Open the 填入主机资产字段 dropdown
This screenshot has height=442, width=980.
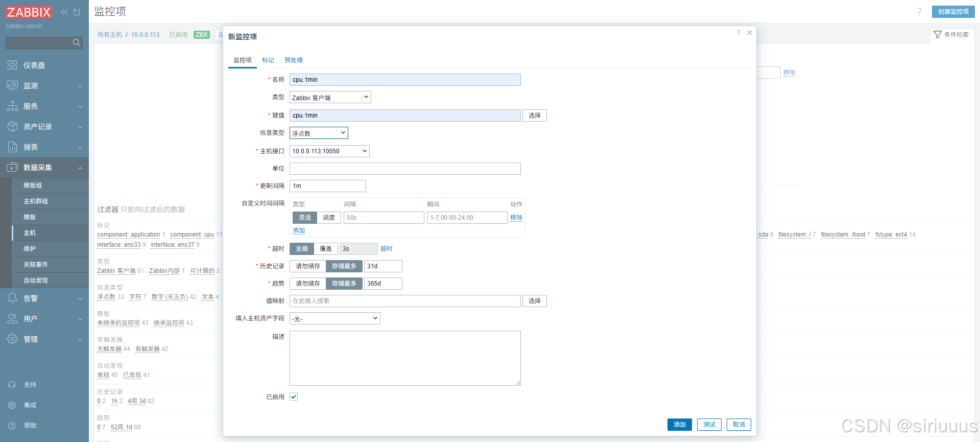(335, 318)
